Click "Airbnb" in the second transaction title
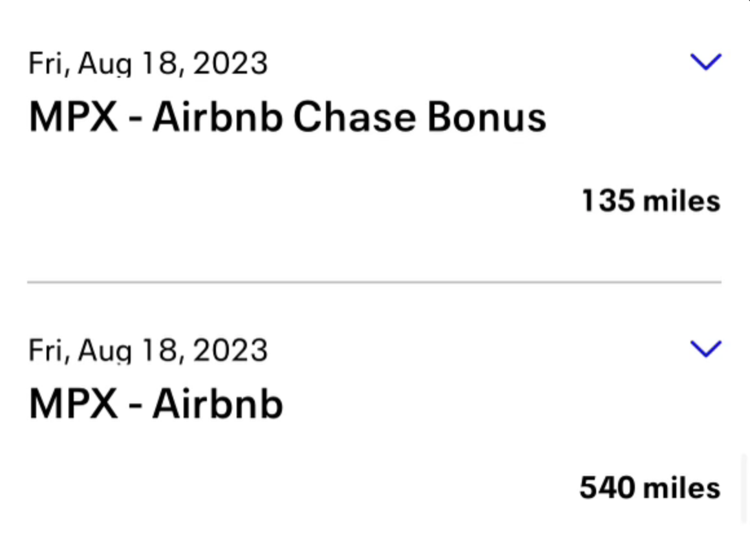 (x=217, y=405)
